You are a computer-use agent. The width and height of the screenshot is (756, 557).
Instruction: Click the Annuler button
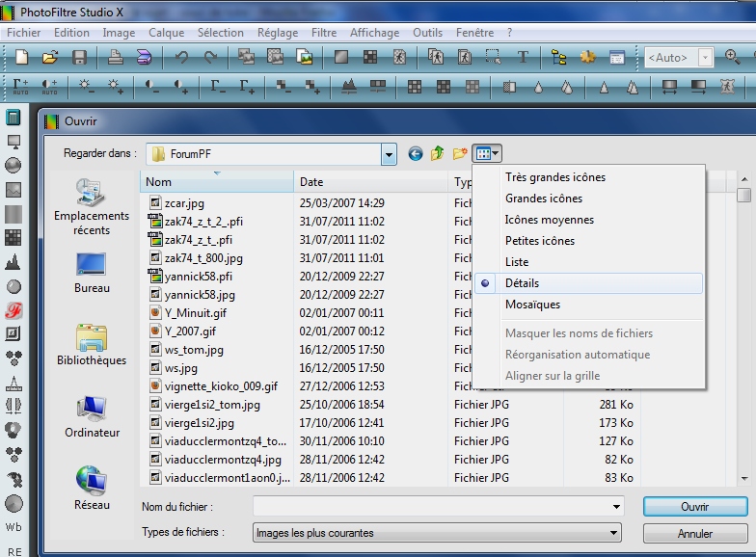click(695, 534)
